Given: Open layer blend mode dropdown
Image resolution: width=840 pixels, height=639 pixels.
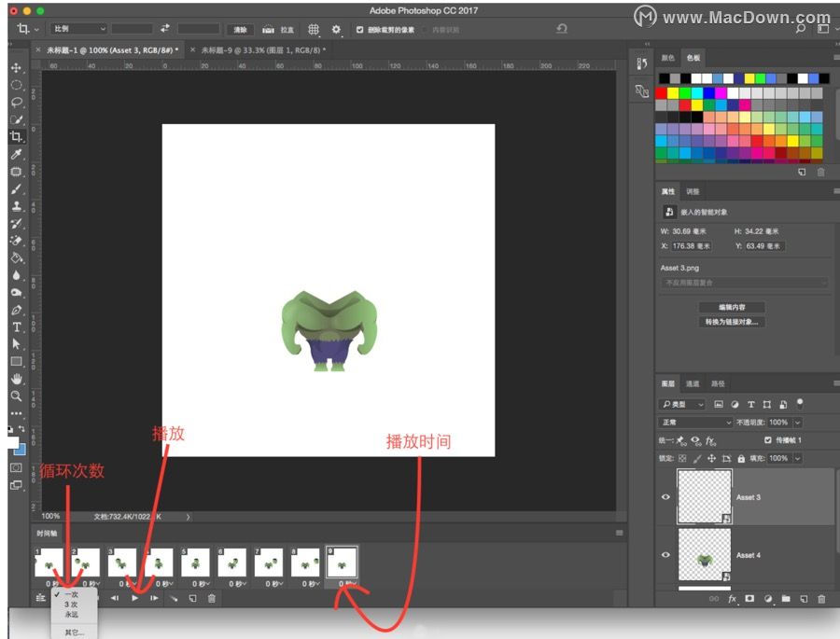Looking at the screenshot, I should pos(695,422).
